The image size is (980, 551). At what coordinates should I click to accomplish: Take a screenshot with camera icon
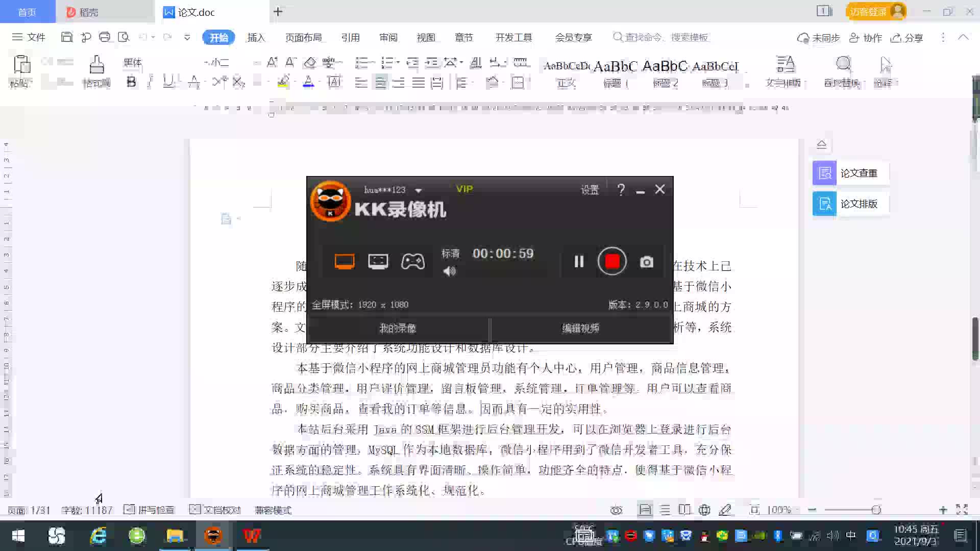pos(646,262)
